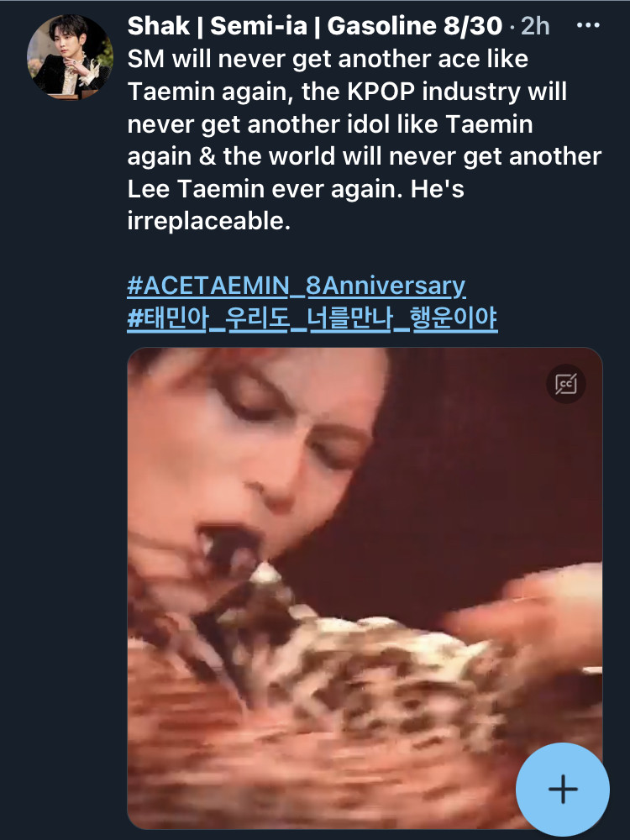Open the Korean #태민아_우리도_너를만나_행운이야 hashtag

pyautogui.click(x=312, y=318)
